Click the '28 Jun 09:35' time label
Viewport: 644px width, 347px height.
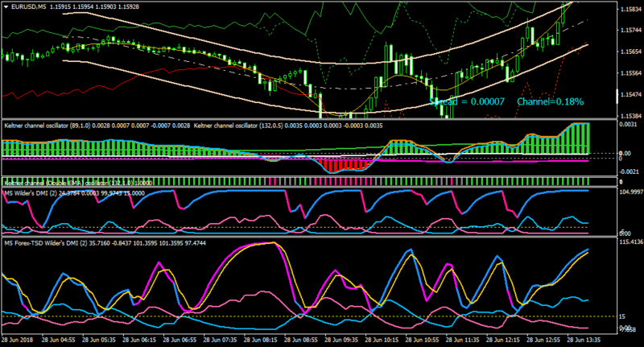[341, 340]
